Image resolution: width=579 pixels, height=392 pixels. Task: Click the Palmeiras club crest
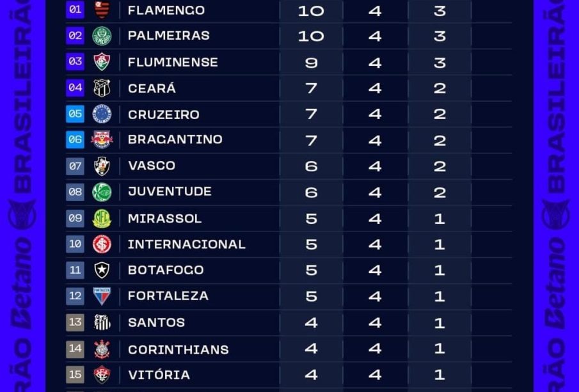pos(102,36)
